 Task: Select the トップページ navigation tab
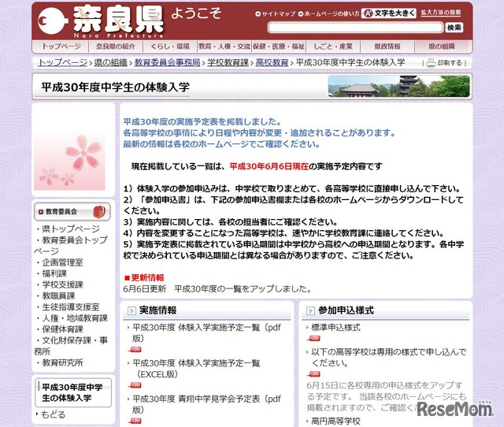pos(61,46)
